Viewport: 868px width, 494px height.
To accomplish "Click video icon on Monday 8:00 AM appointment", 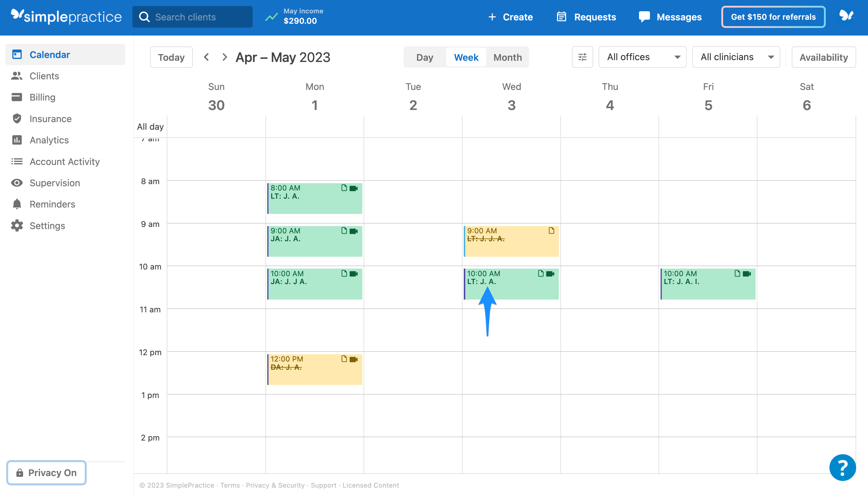I will coord(354,188).
